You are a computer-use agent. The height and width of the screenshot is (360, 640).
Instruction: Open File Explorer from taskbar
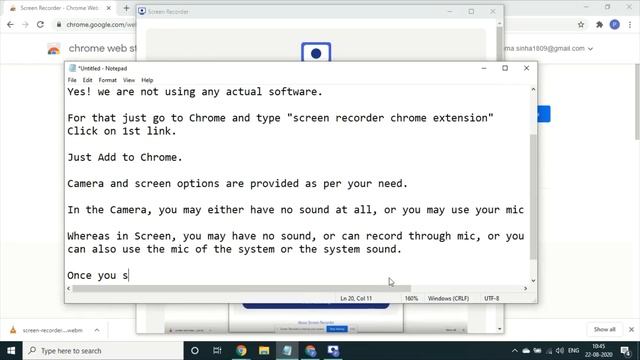(x=264, y=351)
